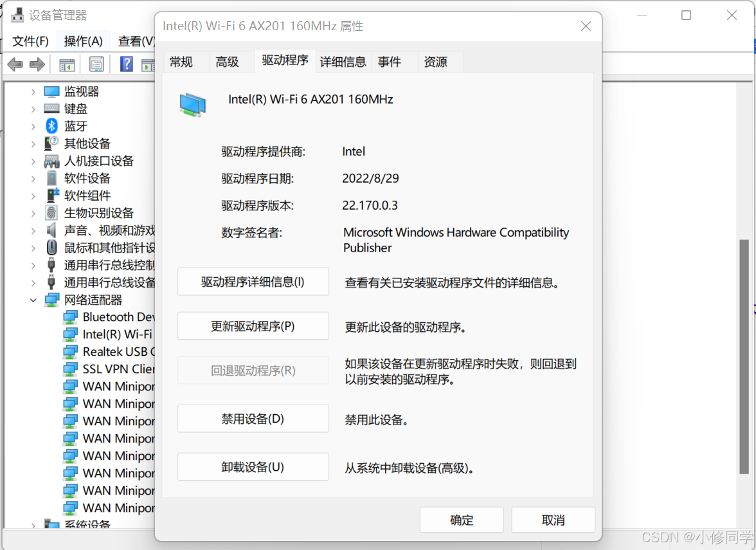Image resolution: width=756 pixels, height=550 pixels.
Task: Click the 禁用设备(D) button
Action: [253, 419]
